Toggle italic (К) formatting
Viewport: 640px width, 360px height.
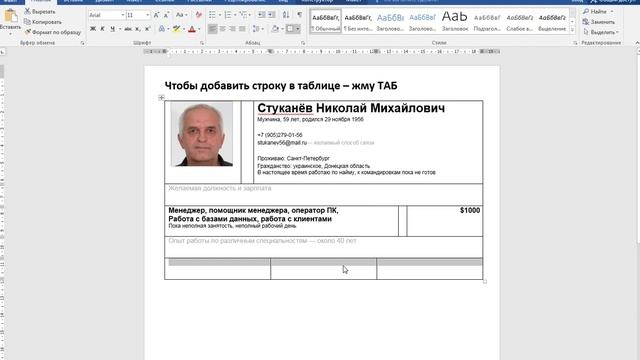click(x=102, y=29)
